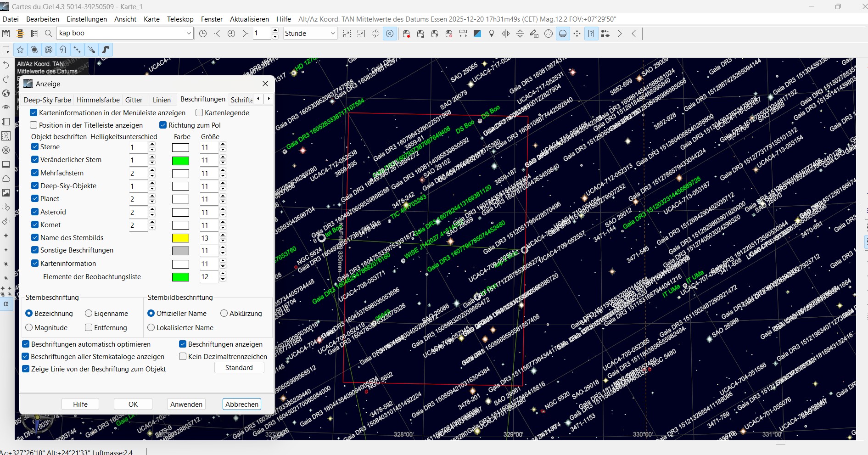Click the telescope icon with padlock

420,34
